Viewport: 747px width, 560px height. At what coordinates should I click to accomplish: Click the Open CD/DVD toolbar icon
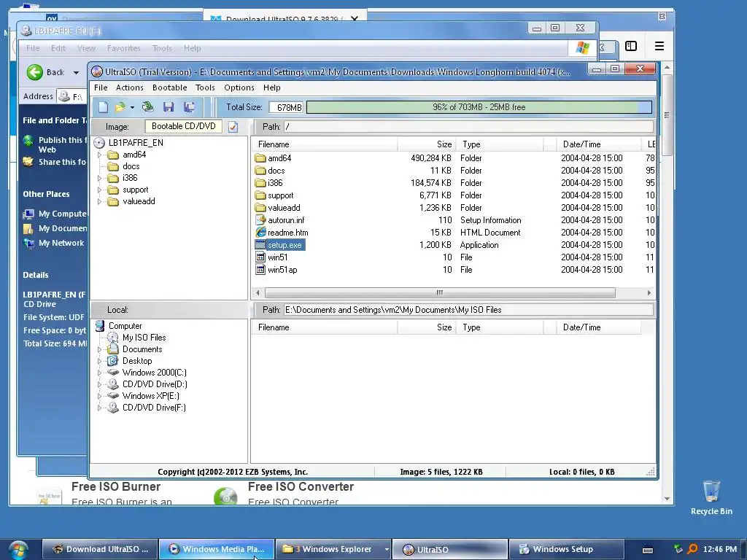147,107
